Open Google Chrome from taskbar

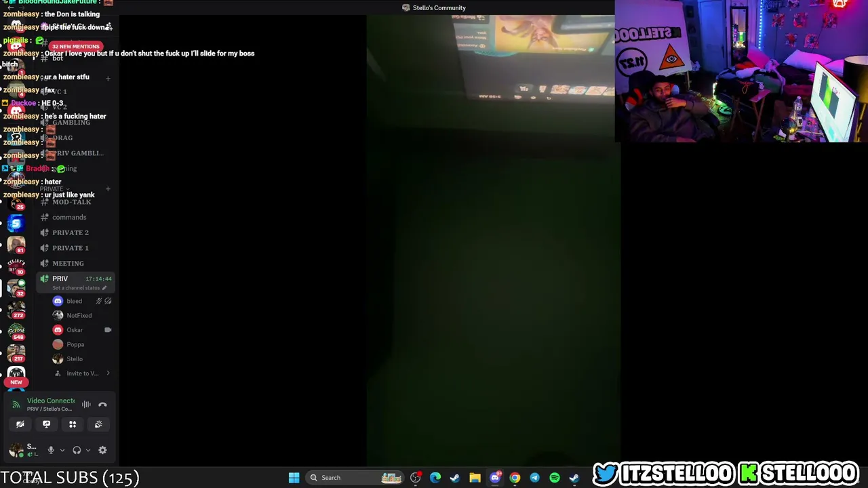515,478
